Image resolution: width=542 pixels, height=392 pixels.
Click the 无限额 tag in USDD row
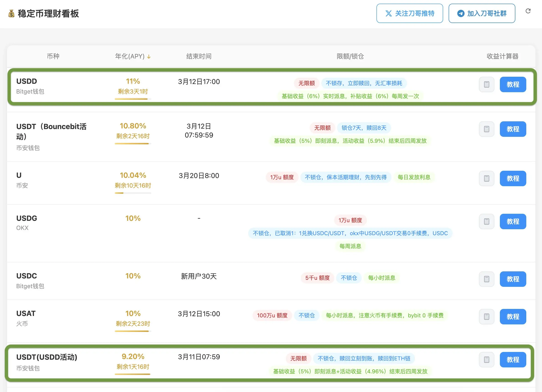click(x=306, y=83)
